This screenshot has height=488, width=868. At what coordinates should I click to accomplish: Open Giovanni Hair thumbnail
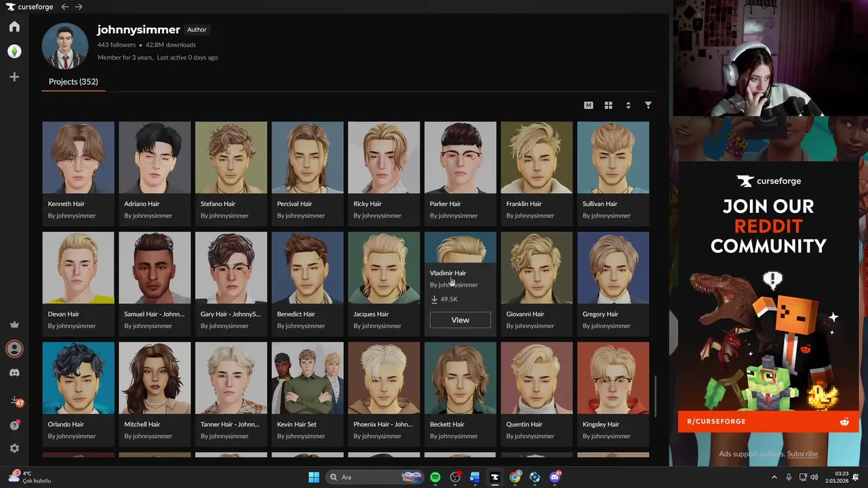[x=536, y=268]
